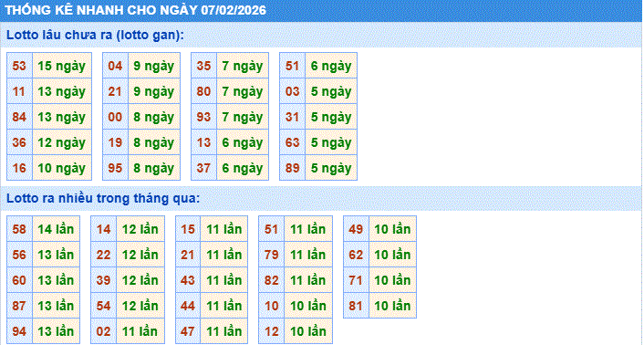This screenshot has height=345, width=644.
Task: Click lotto number 43
Action: point(188,280)
